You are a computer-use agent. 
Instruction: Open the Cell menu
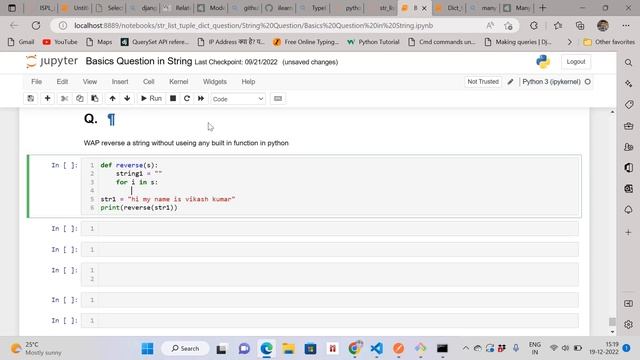149,82
